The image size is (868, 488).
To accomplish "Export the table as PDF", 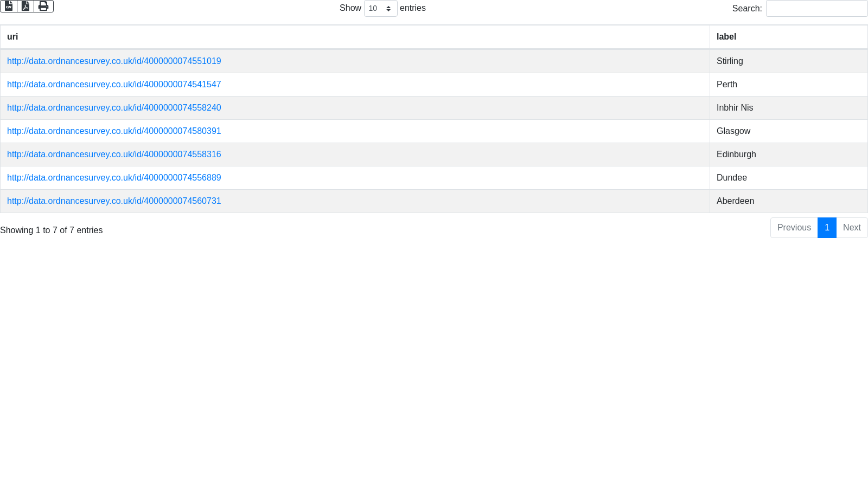I will [25, 6].
